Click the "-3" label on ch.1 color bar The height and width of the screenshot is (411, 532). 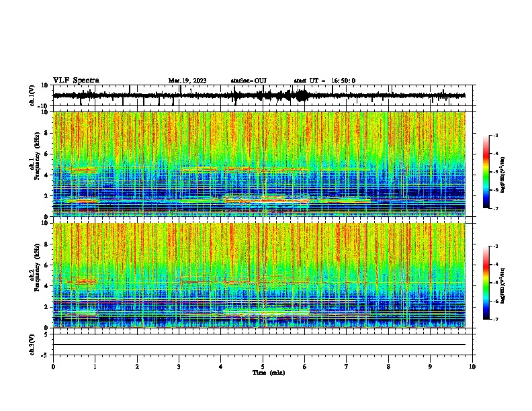tap(495, 135)
